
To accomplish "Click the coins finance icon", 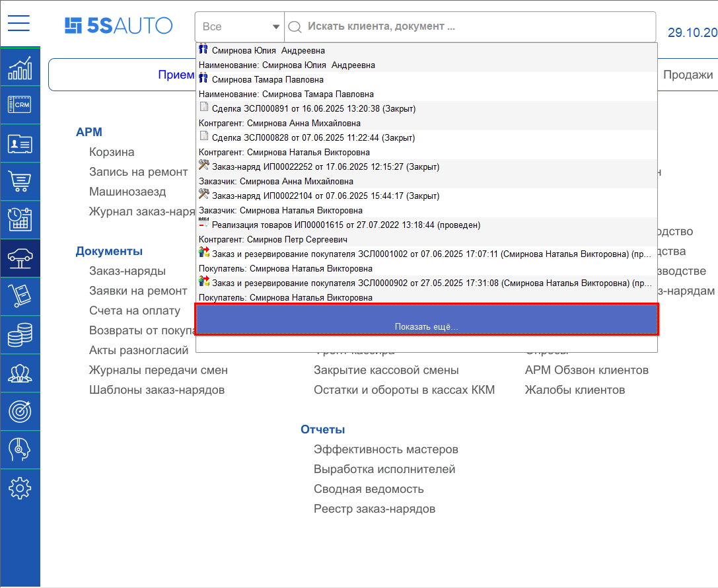I will coord(20,335).
